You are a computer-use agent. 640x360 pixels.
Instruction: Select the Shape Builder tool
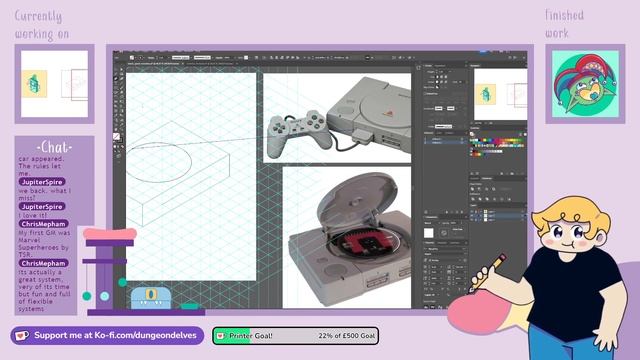[116, 106]
